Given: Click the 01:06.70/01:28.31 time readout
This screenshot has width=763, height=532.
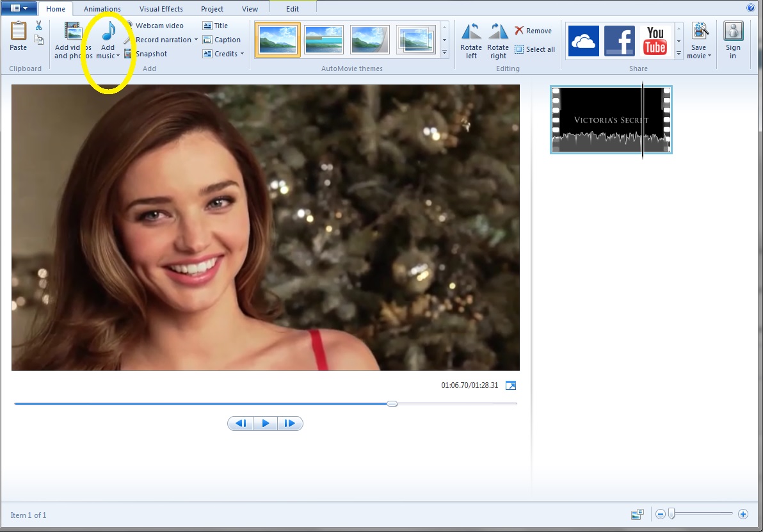Looking at the screenshot, I should 470,385.
